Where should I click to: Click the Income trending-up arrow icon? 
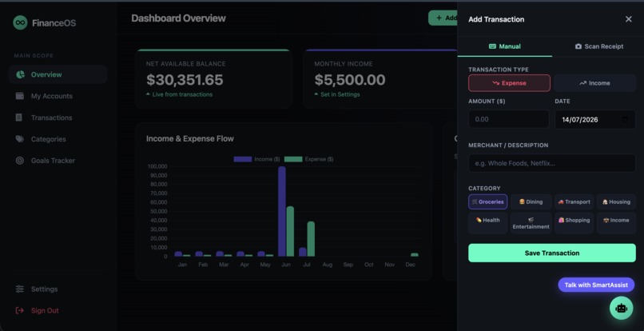(x=582, y=83)
